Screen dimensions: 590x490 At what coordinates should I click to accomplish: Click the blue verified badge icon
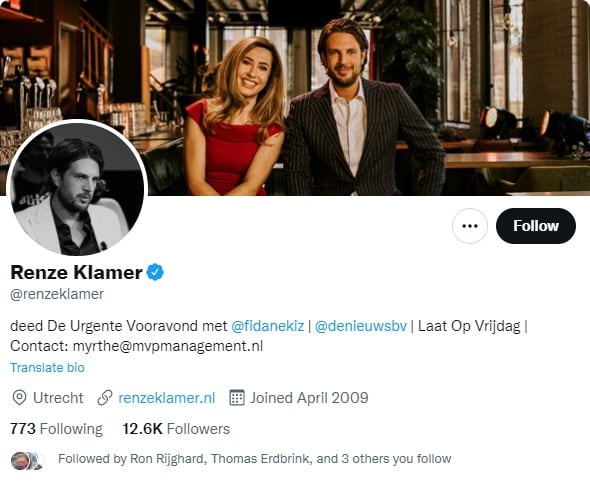pos(155,272)
